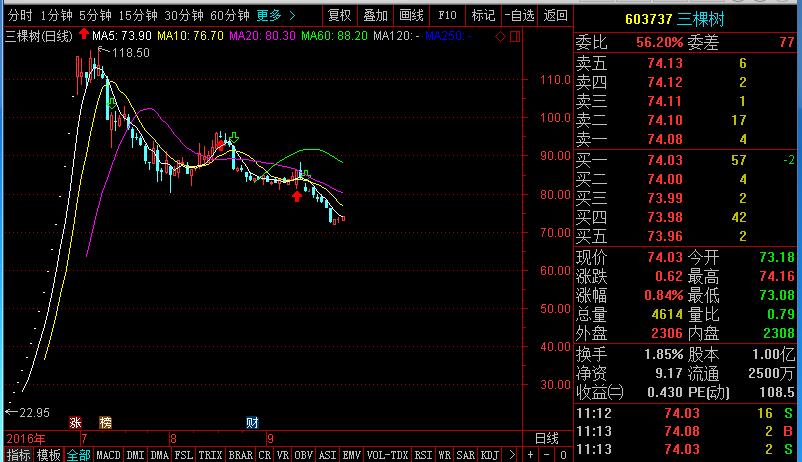Select the 5分钟 period tab
This screenshot has height=462, width=802.
(94, 16)
